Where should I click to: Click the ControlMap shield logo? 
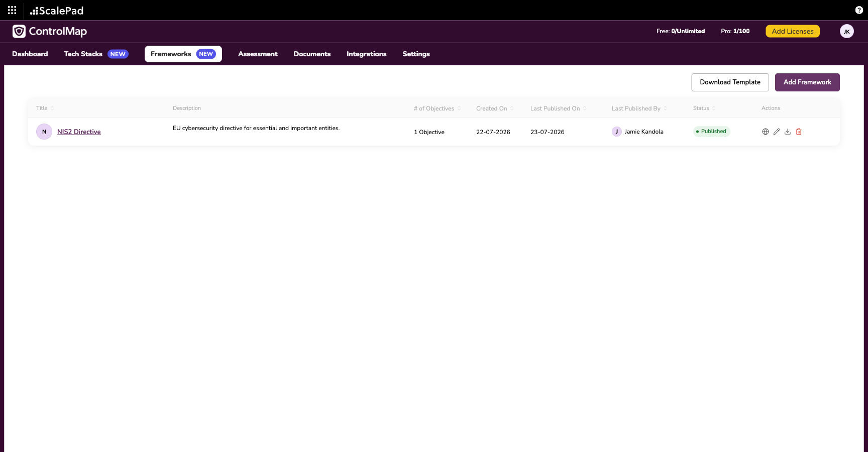[19, 31]
